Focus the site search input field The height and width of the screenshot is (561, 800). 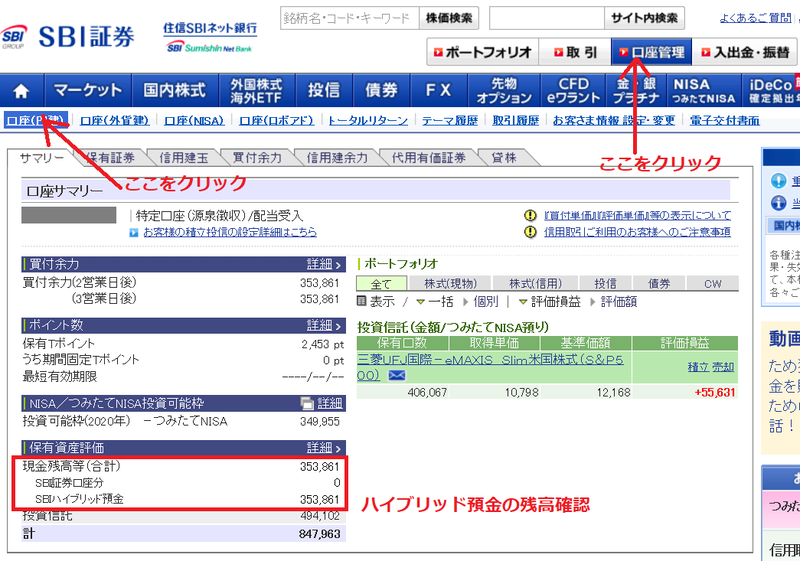click(x=546, y=18)
